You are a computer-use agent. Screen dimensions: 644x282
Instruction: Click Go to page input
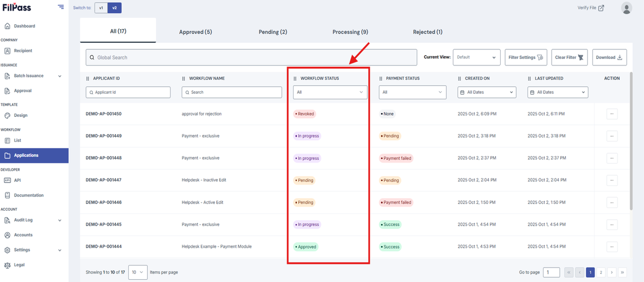551,272
